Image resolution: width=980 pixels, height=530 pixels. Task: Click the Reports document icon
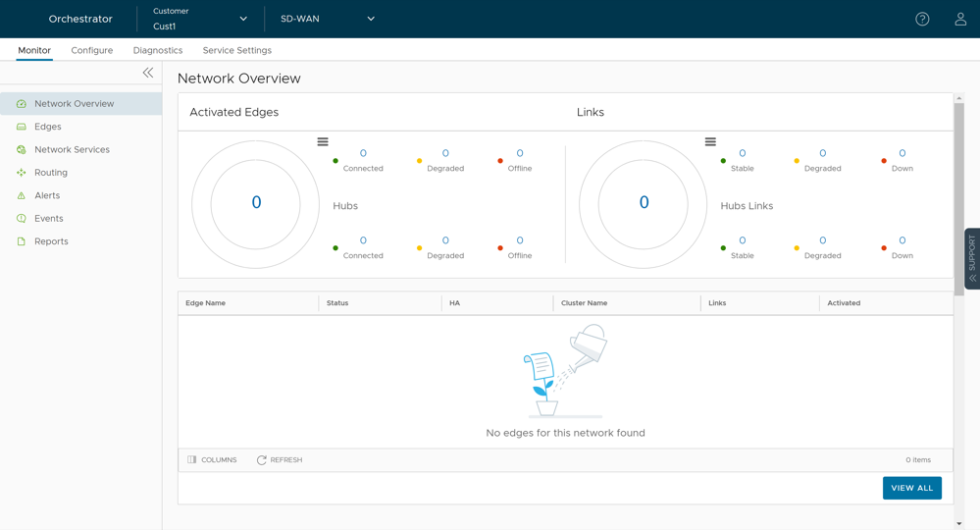(22, 241)
